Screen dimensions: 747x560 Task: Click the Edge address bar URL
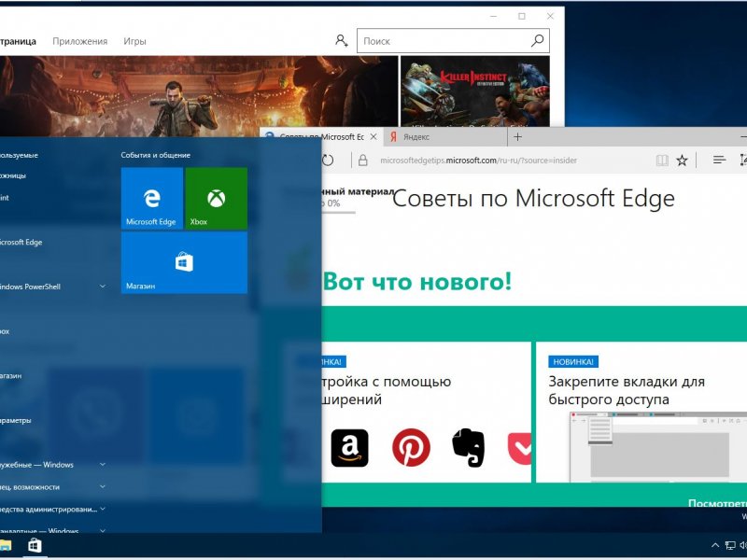(x=478, y=161)
